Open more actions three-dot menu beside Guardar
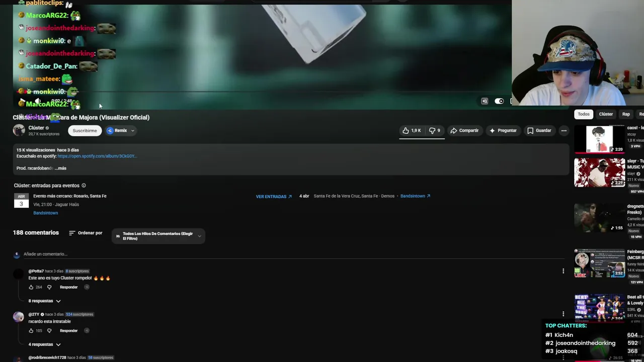Screen dimensions: 644x362 coord(563,131)
